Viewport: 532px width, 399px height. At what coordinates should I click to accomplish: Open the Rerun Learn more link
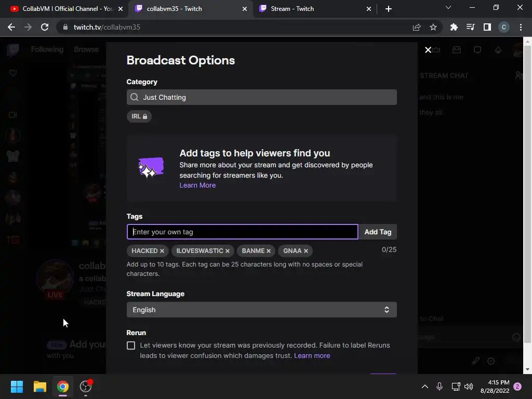312,355
